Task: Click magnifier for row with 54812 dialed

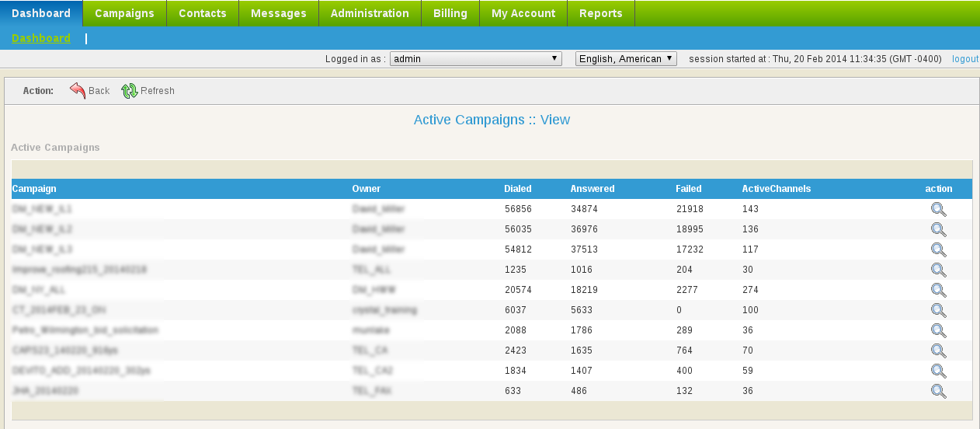Action: pos(938,249)
